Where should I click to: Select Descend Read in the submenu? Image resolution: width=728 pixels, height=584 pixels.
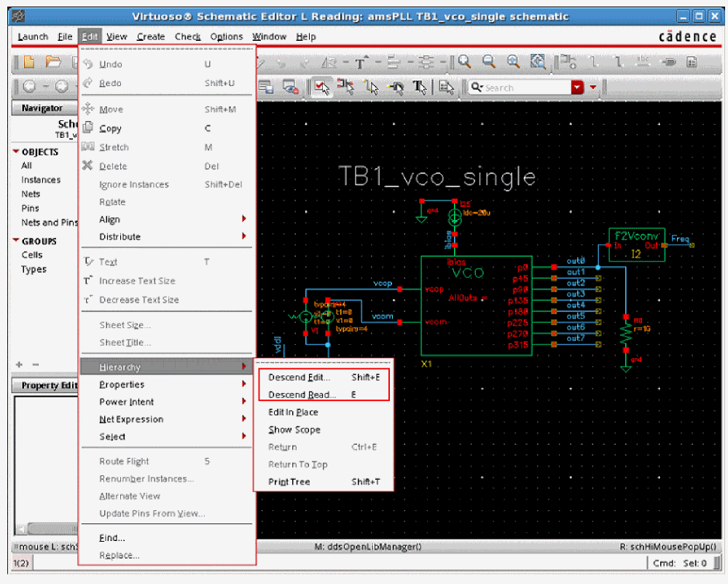pos(302,395)
